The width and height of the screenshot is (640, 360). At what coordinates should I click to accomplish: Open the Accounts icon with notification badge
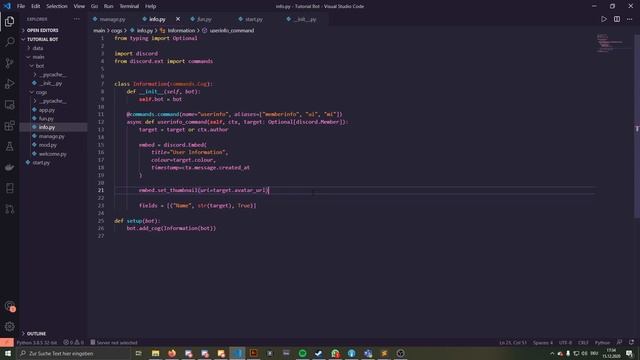pyautogui.click(x=9, y=306)
